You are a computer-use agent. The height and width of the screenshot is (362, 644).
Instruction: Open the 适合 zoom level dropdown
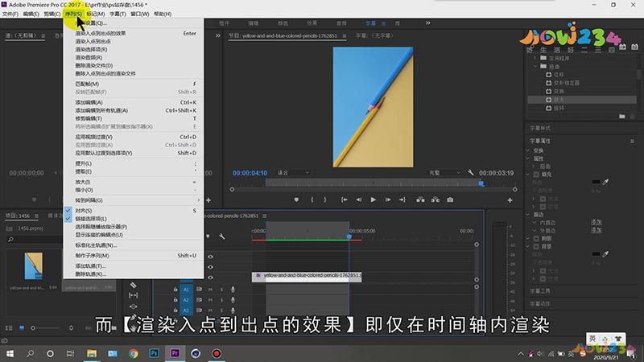click(293, 173)
